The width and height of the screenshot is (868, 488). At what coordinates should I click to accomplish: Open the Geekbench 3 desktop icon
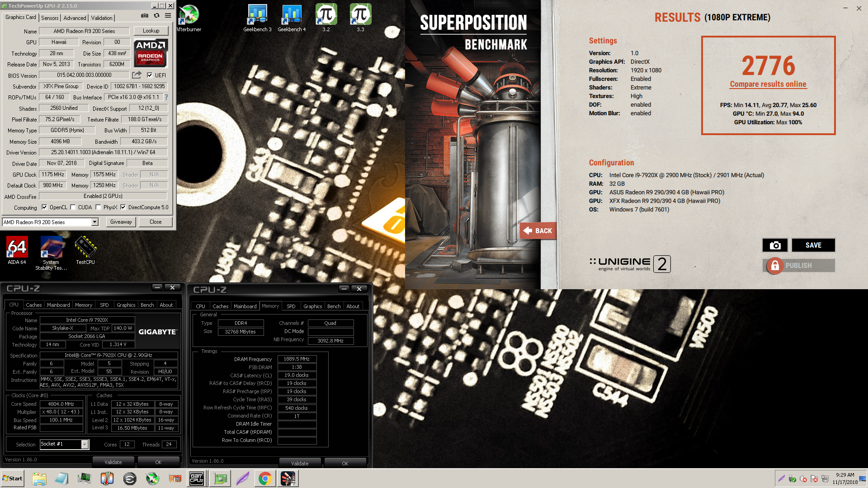pos(257,18)
